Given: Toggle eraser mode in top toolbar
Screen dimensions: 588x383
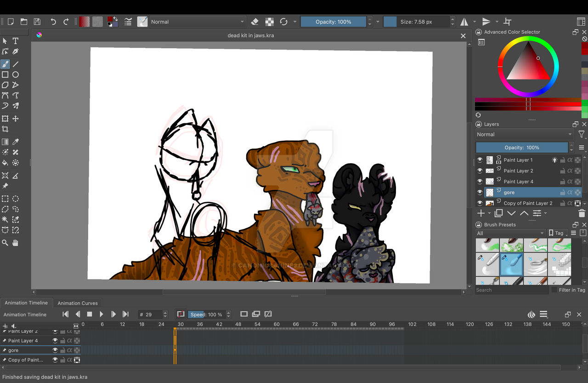Looking at the screenshot, I should pyautogui.click(x=255, y=22).
